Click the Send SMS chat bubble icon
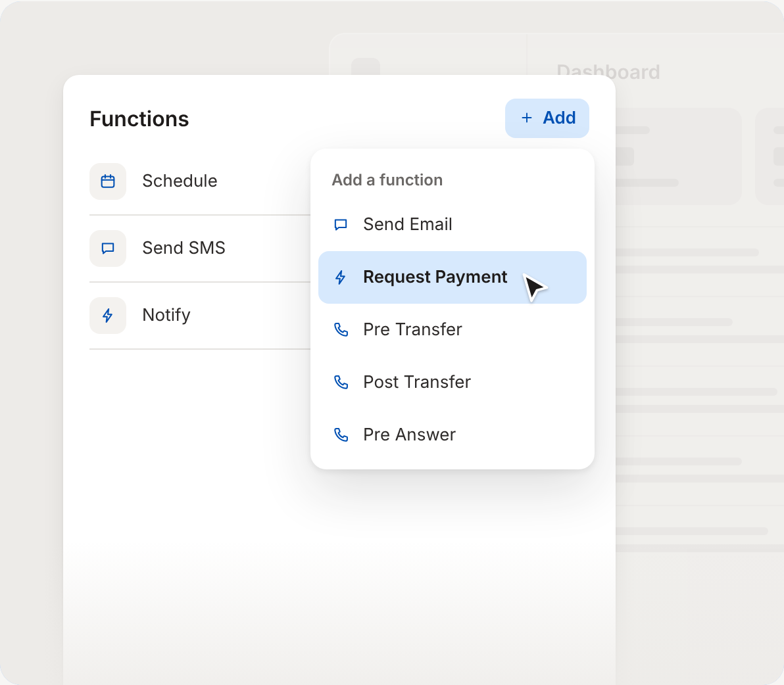 (108, 248)
